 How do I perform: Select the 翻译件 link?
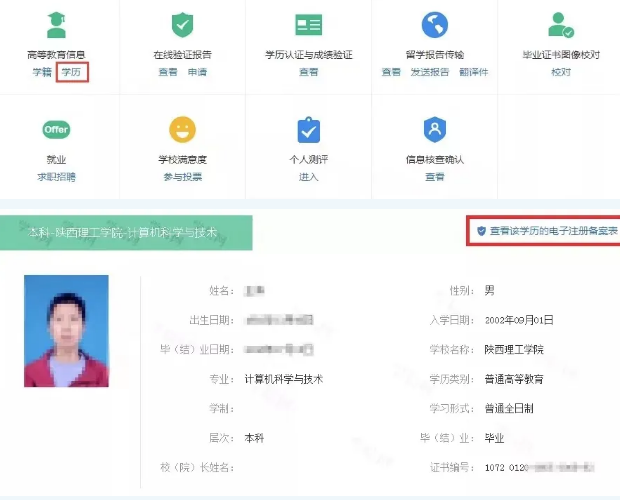pyautogui.click(x=474, y=72)
